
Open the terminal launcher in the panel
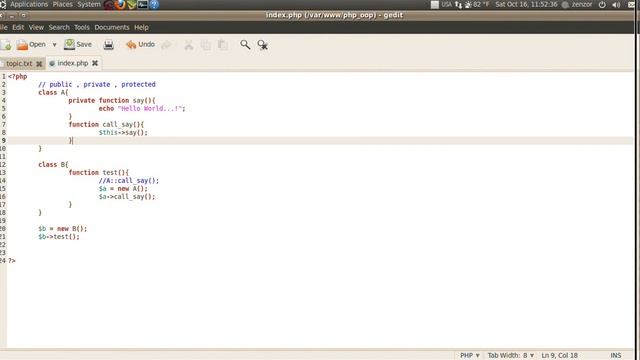click(142, 5)
